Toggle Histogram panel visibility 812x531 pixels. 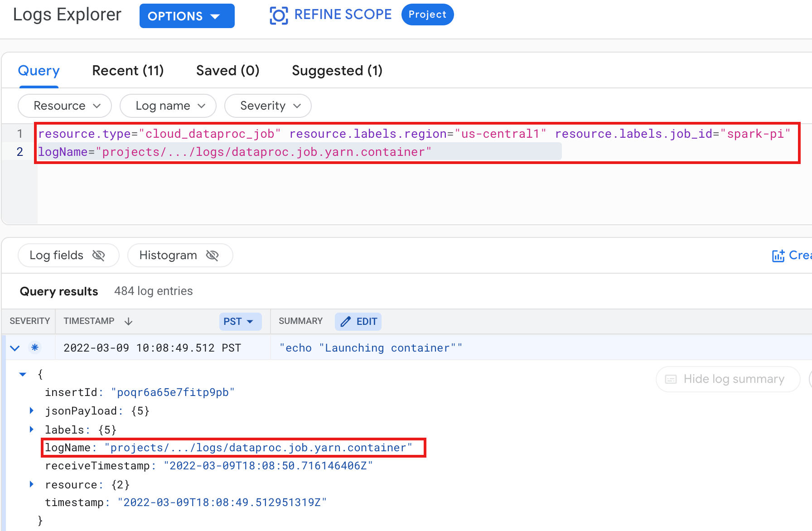click(x=180, y=256)
